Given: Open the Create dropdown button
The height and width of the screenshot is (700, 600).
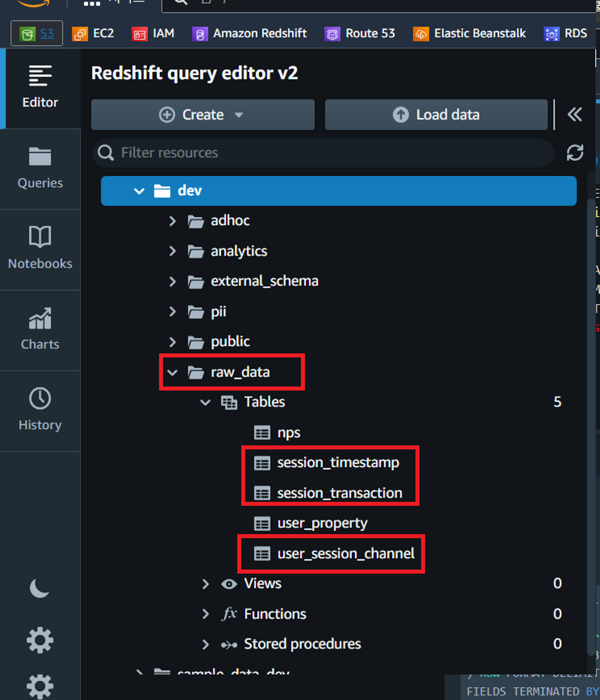Looking at the screenshot, I should click(203, 115).
